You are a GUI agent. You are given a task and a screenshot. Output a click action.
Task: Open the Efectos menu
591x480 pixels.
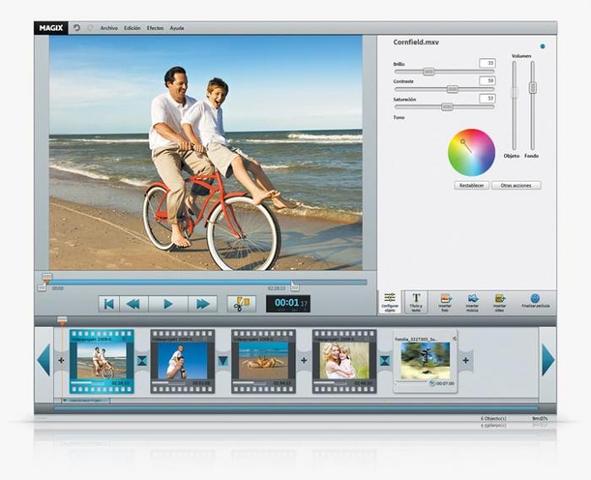click(x=155, y=28)
